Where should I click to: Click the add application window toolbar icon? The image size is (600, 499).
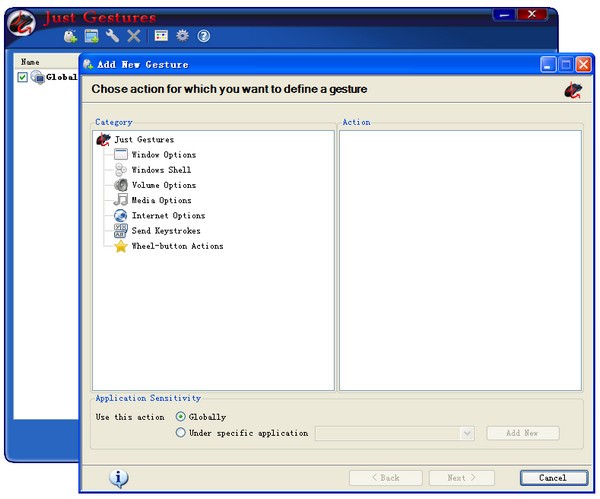coord(91,36)
